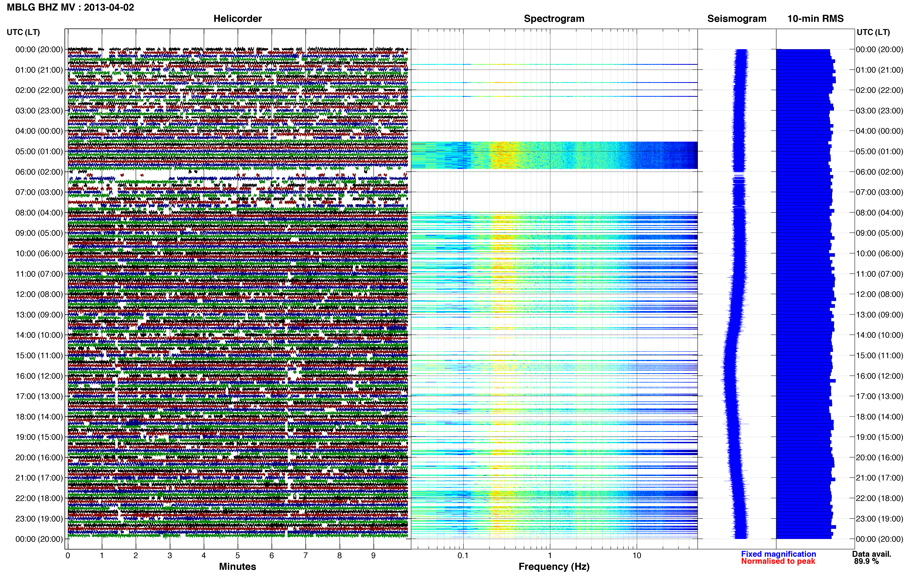Click the right-axis label "12:00 (08:00)"
Image resolution: width=924 pixels, height=578 pixels.
(x=879, y=294)
